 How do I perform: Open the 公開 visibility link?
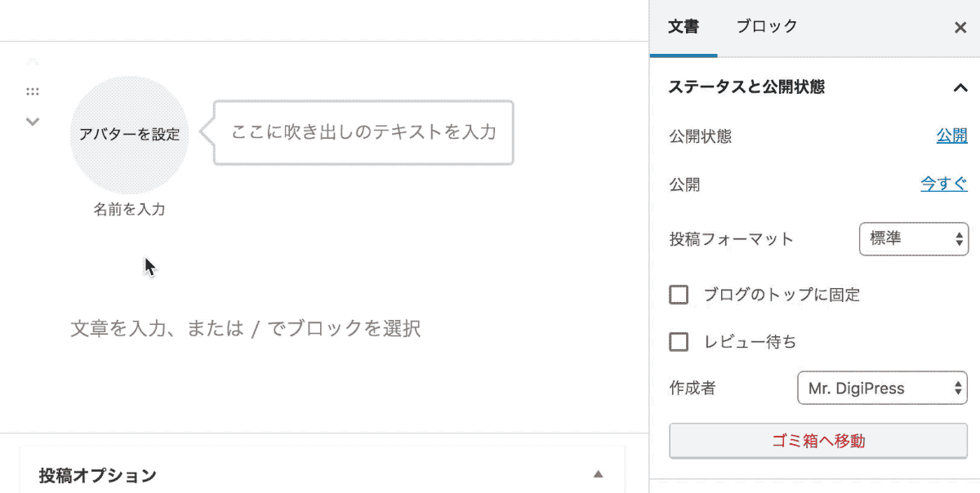click(x=951, y=136)
